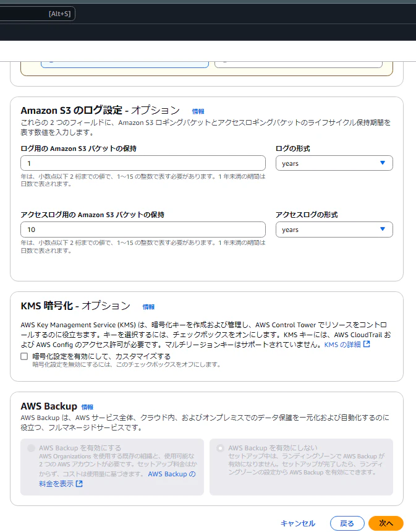Click the 情報 link next to AWS Backup
This screenshot has height=532, width=416.
pos(87,407)
